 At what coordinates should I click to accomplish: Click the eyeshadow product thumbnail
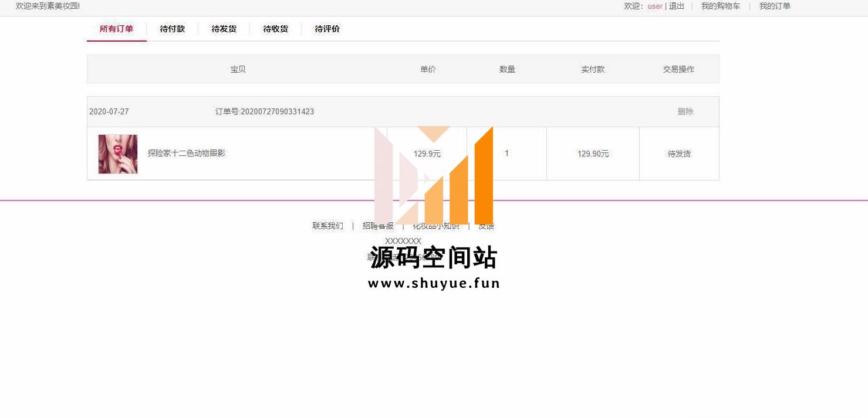118,154
